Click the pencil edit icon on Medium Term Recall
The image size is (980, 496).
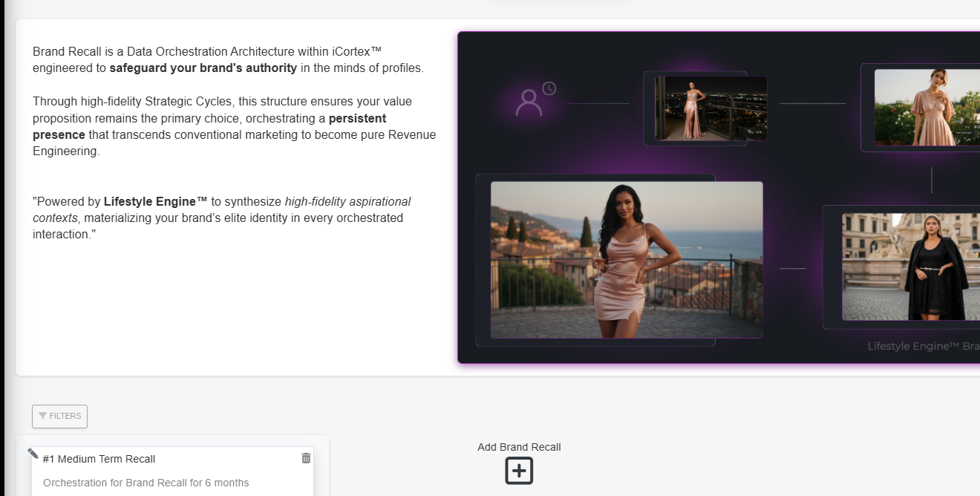point(33,454)
